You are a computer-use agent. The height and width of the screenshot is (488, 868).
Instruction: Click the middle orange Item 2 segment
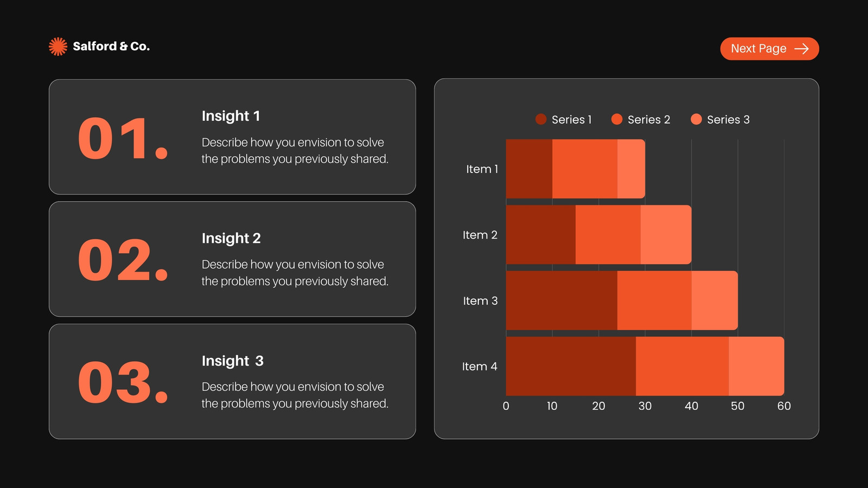coord(608,235)
